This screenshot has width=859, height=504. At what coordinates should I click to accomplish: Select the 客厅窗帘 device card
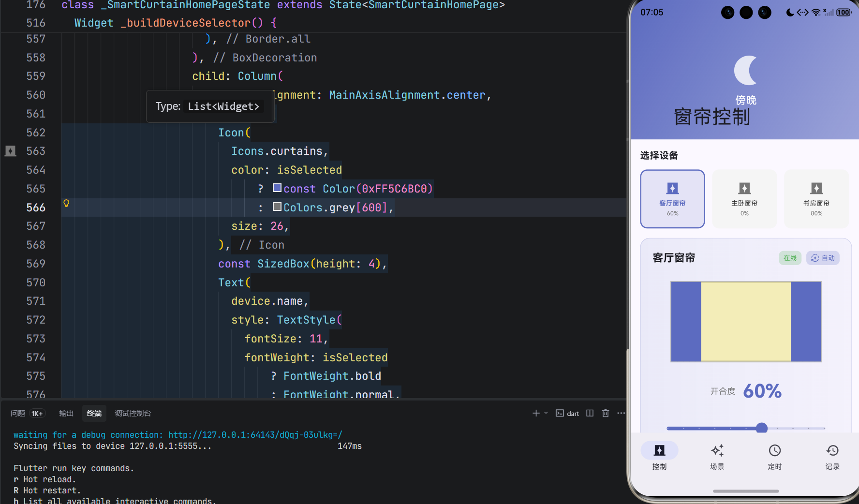point(672,199)
